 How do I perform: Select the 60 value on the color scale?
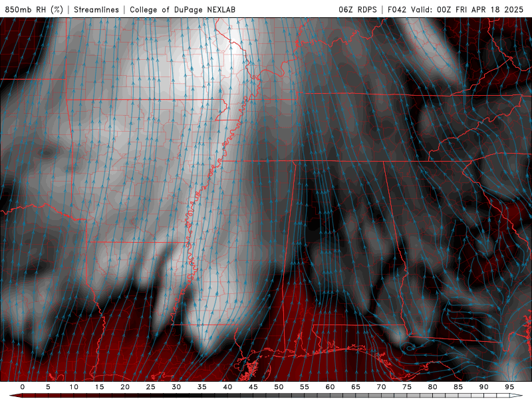coord(330,387)
